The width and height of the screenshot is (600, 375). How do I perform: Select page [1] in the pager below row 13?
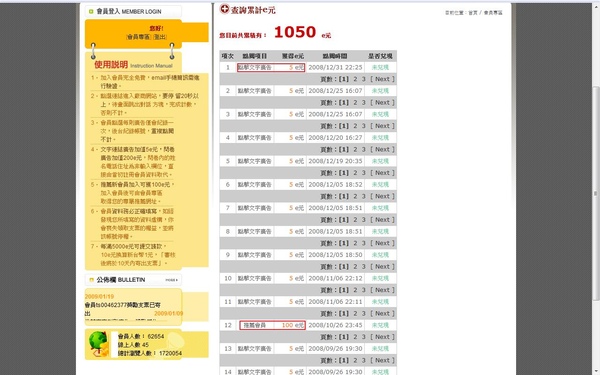tap(344, 360)
